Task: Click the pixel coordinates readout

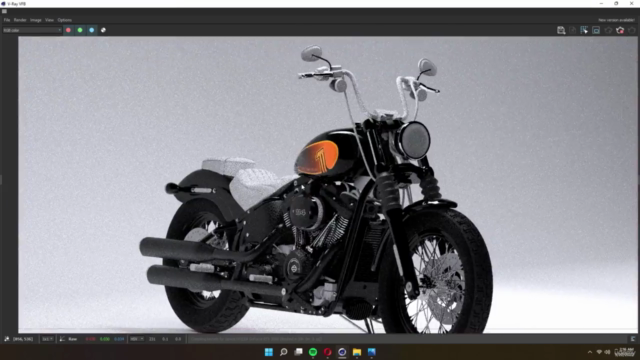Action: click(x=23, y=339)
